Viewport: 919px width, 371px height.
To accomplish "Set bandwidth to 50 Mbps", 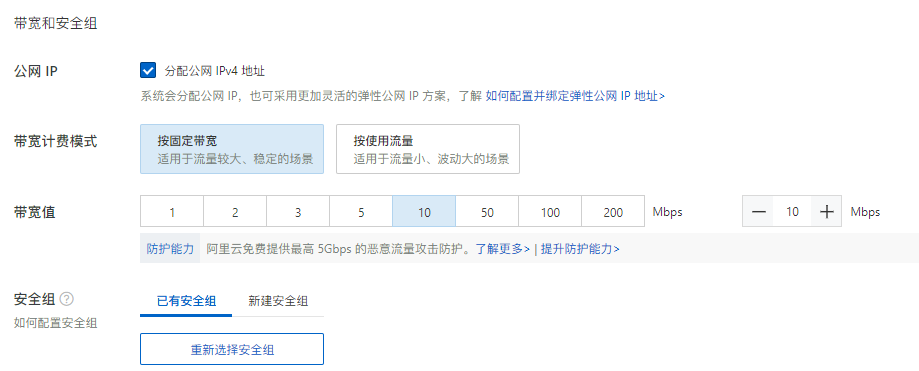I will point(487,212).
